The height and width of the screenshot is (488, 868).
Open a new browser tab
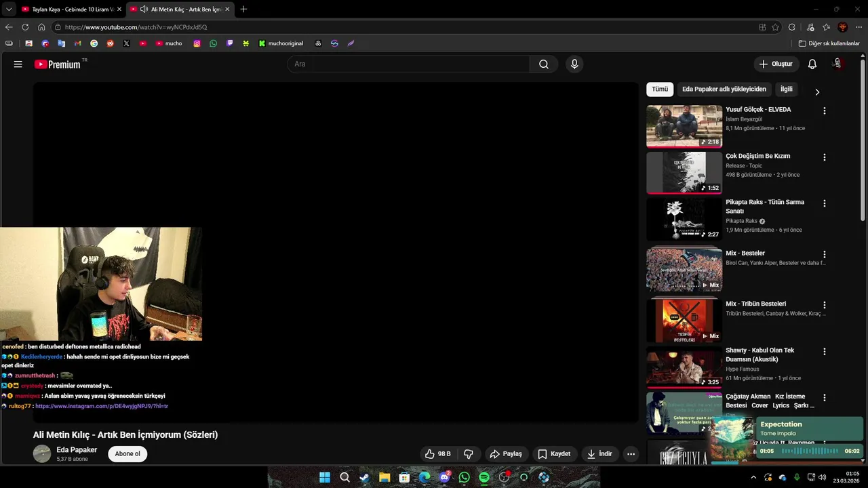click(x=243, y=9)
